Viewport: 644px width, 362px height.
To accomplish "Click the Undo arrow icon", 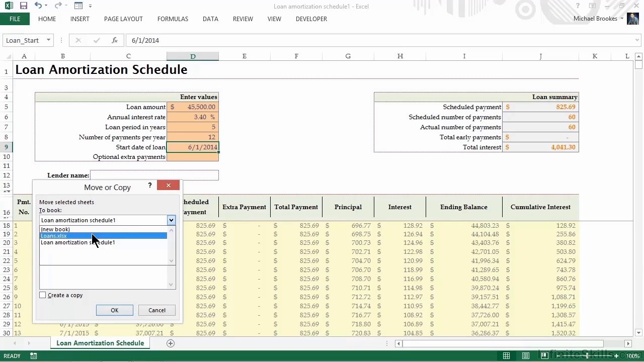I will coord(38,6).
